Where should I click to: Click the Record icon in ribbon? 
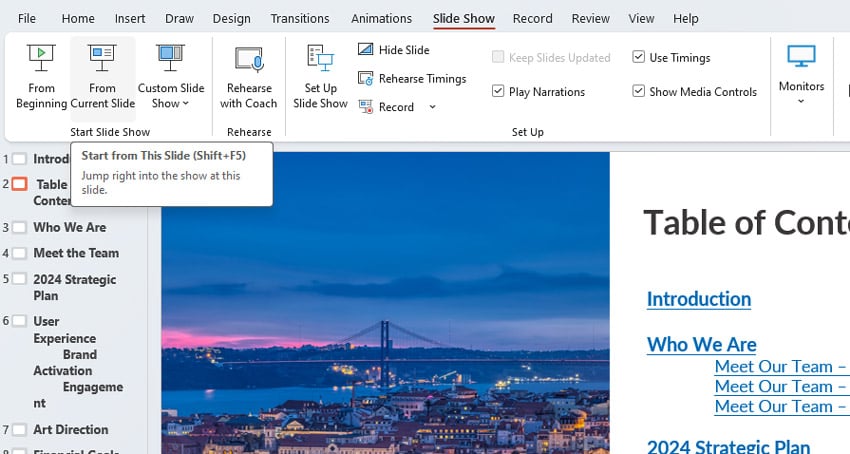[366, 107]
